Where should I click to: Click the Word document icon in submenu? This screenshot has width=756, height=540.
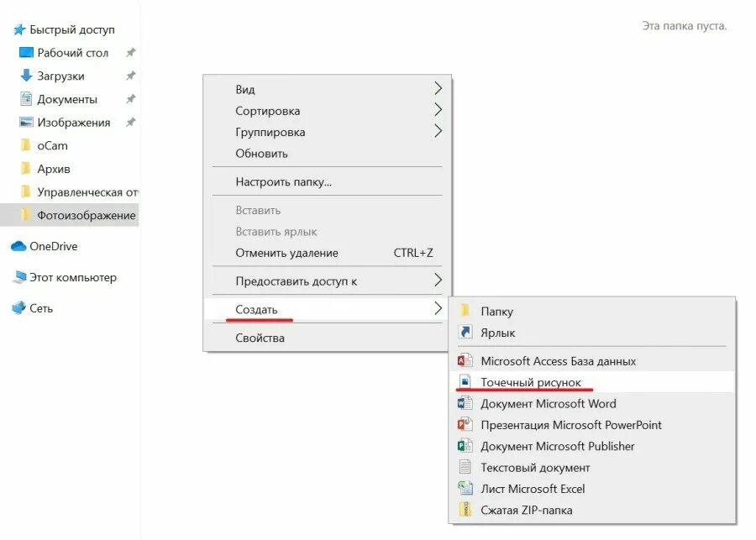pyautogui.click(x=465, y=403)
